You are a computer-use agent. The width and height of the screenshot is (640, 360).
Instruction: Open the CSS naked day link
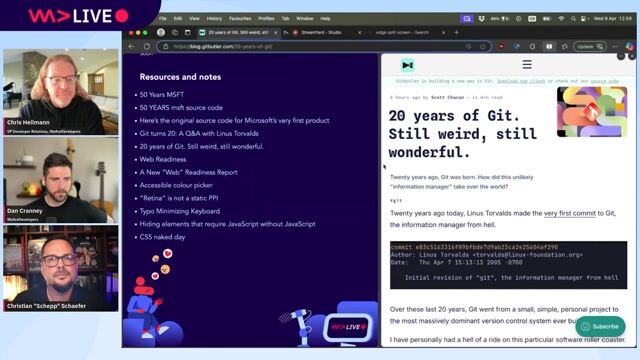[162, 237]
